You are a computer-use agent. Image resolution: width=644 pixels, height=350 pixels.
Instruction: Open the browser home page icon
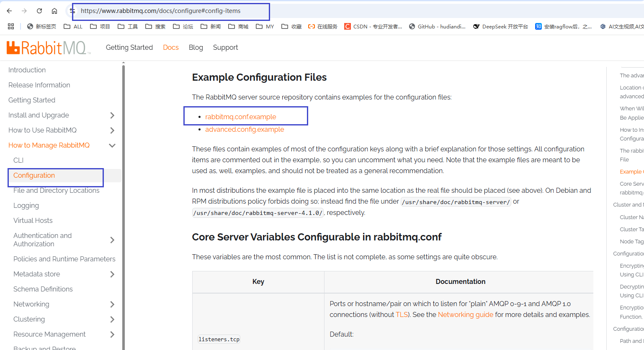(54, 11)
